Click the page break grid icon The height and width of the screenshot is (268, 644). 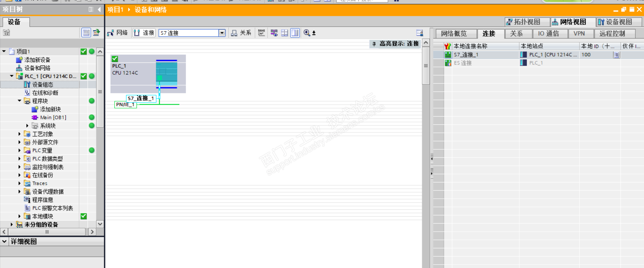tap(285, 33)
